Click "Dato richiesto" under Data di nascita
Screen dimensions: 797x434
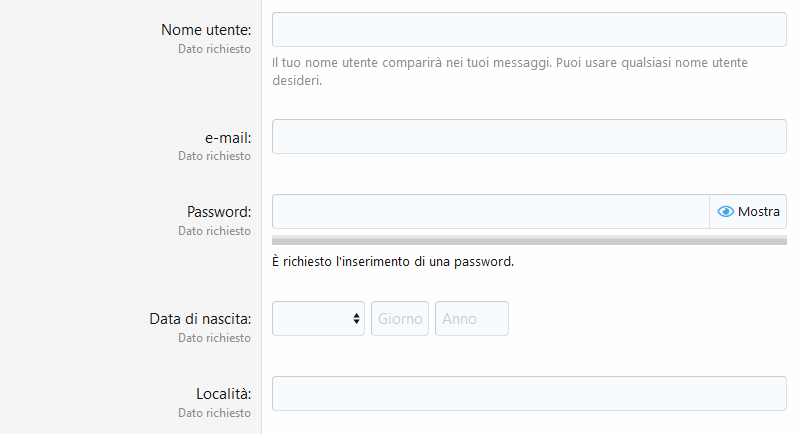click(214, 338)
